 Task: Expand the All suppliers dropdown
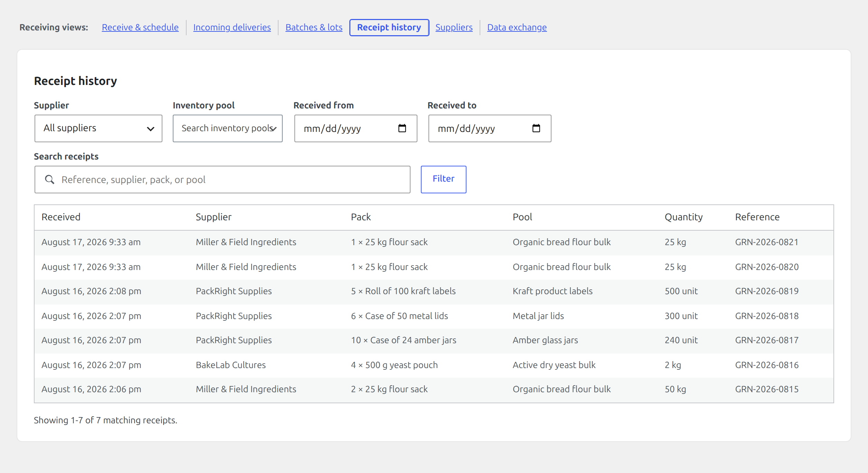(98, 128)
